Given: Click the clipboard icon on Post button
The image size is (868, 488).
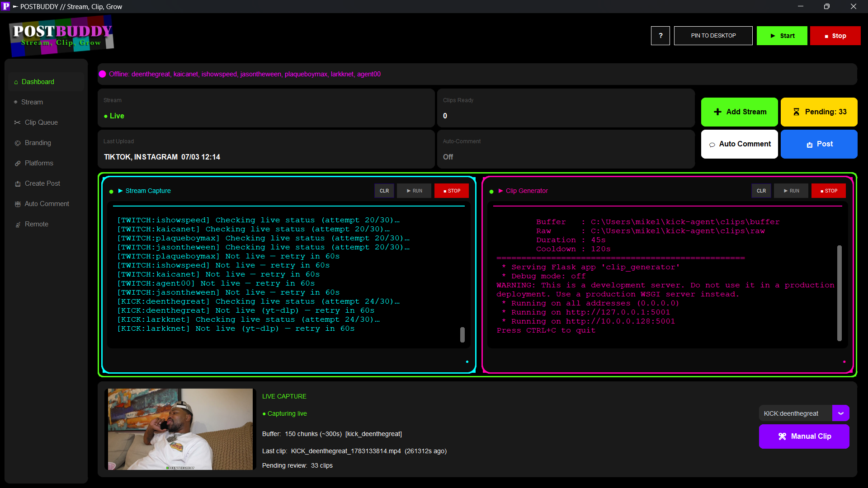Looking at the screenshot, I should click(x=809, y=145).
